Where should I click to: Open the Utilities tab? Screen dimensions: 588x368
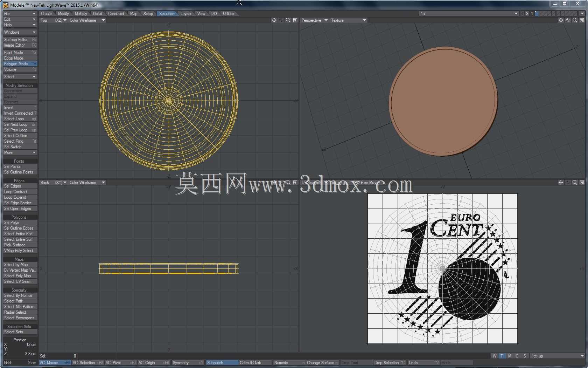(229, 14)
